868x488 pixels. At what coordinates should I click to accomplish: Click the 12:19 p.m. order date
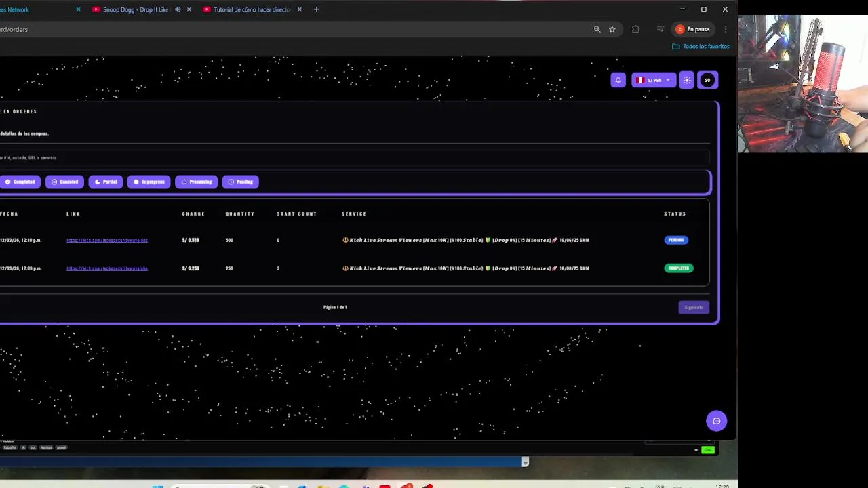(20, 240)
